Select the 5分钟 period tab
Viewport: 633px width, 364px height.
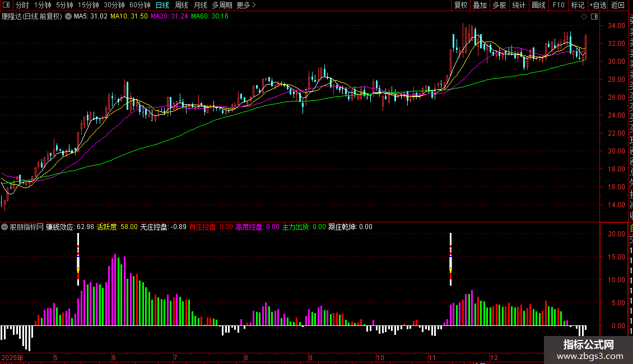[64, 5]
